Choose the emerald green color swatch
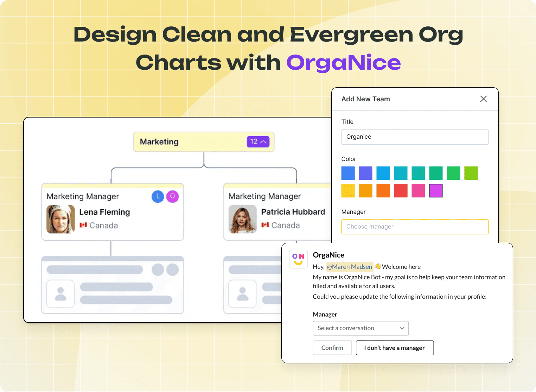Viewport: 536px width, 392px height. [436, 173]
